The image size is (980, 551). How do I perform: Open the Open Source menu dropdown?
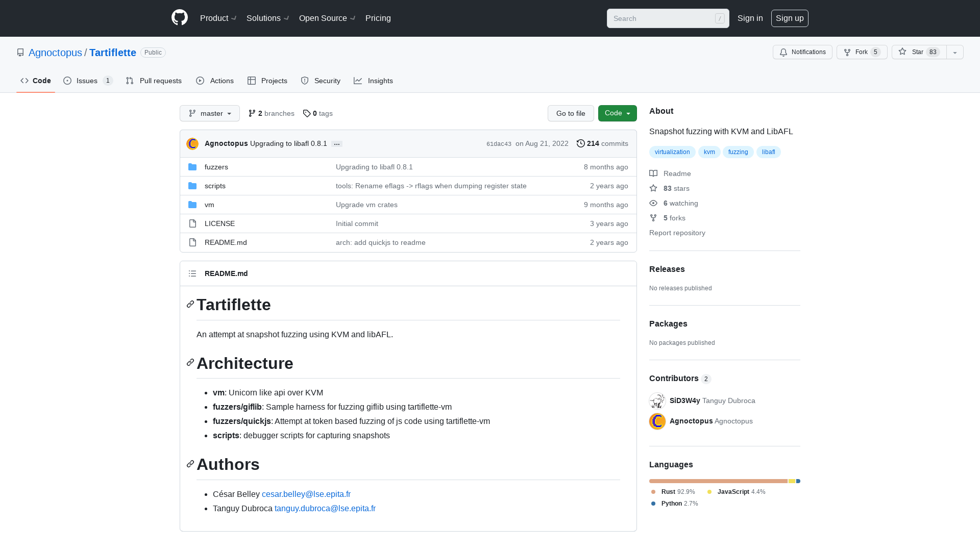coord(328,18)
